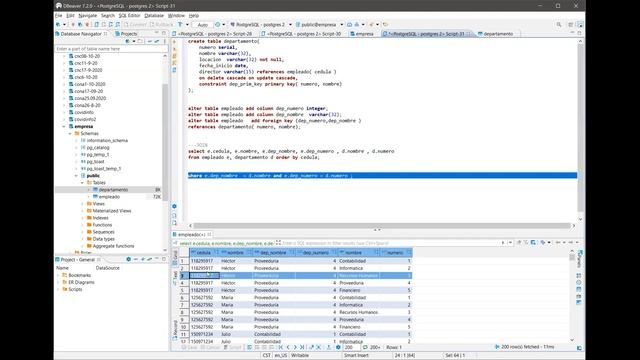This screenshot has height=360, width=640.
Task: Click the Recursos Humanos cell in row 8
Action: pos(359,312)
